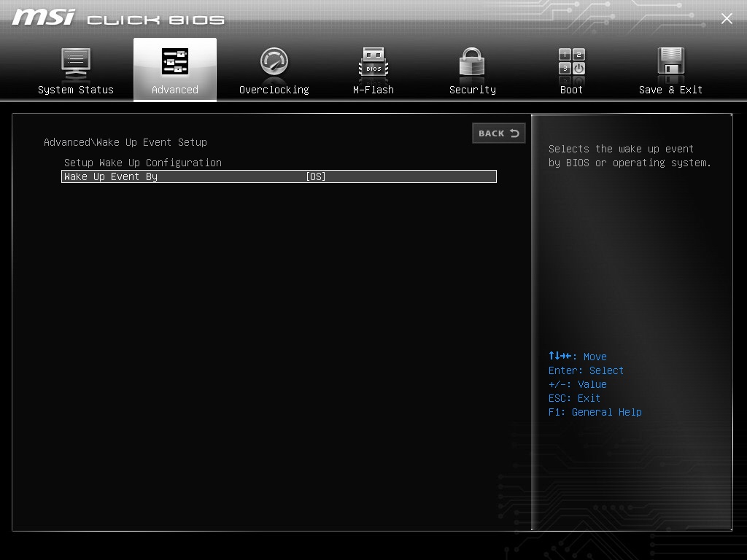Open the Boot keypad icon

coord(572,61)
